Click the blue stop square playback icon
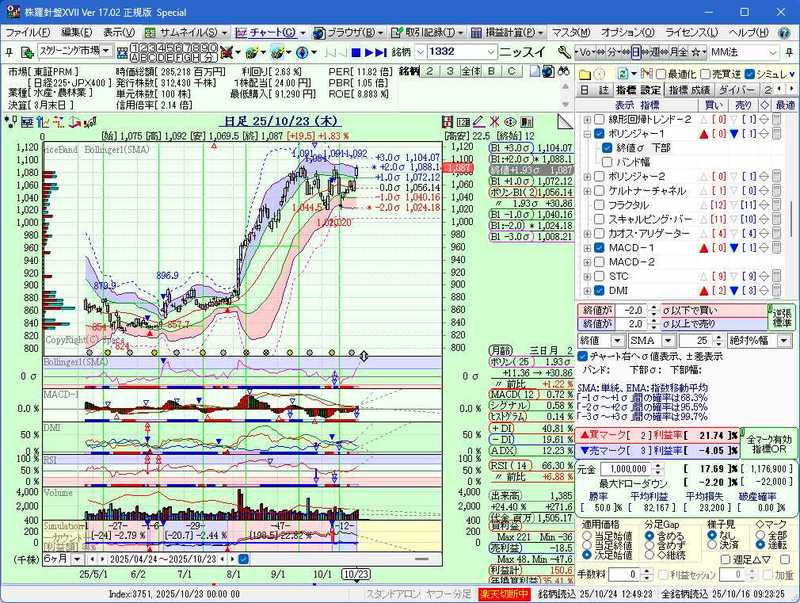Image resolution: width=800 pixels, height=603 pixels. [355, 51]
